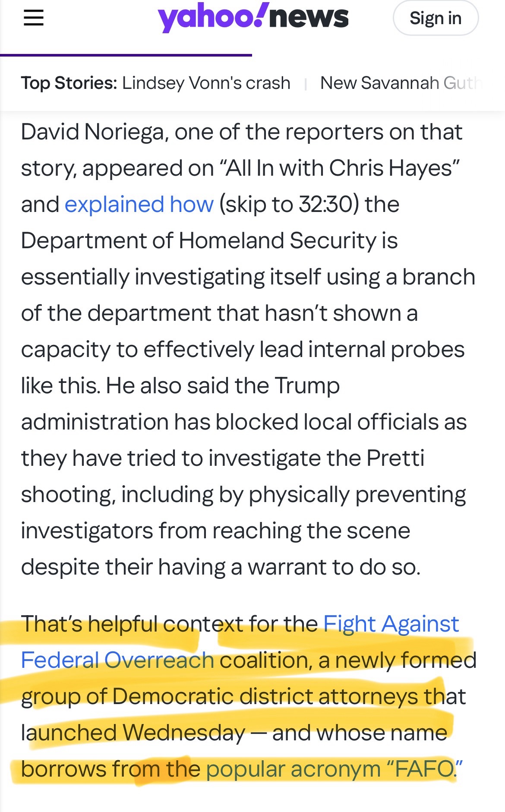The height and width of the screenshot is (812, 505).
Task: Click the word "Pretti" in the article
Action: pyautogui.click(x=395, y=458)
